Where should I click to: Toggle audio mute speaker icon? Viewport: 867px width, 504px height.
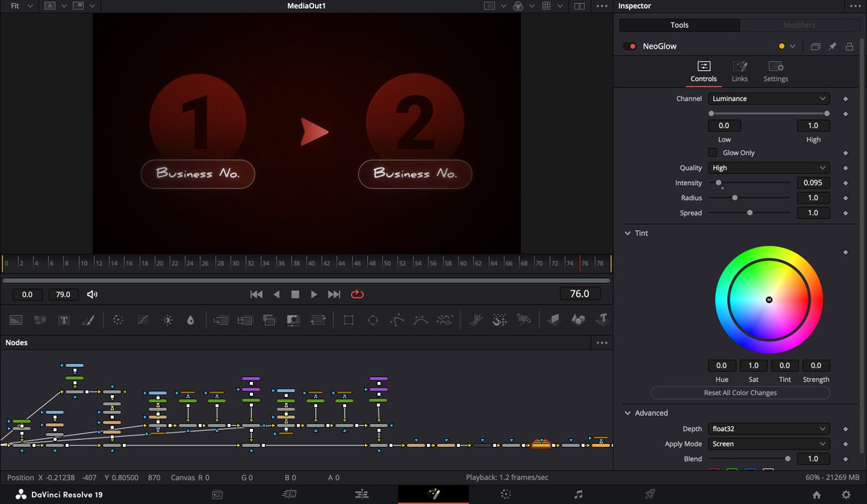click(x=92, y=295)
